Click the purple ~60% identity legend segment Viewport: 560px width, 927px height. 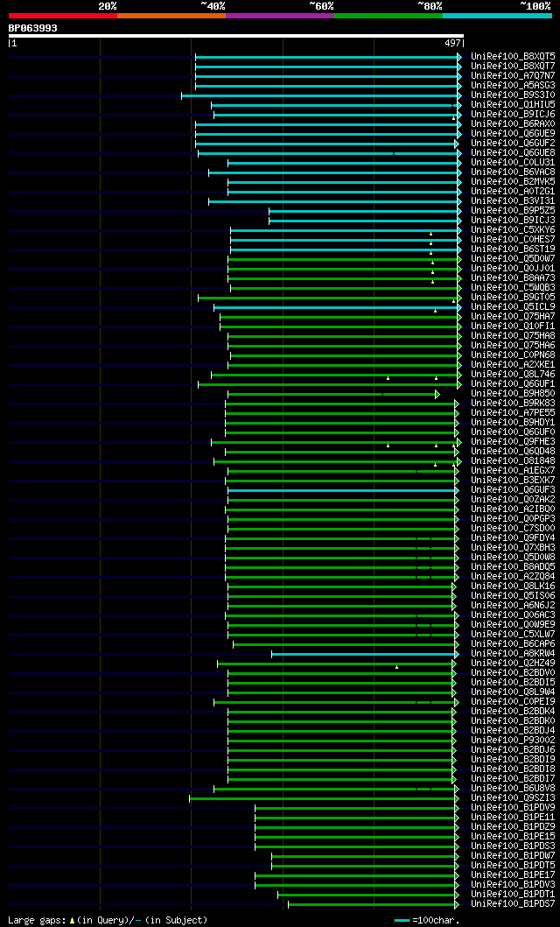(280, 16)
